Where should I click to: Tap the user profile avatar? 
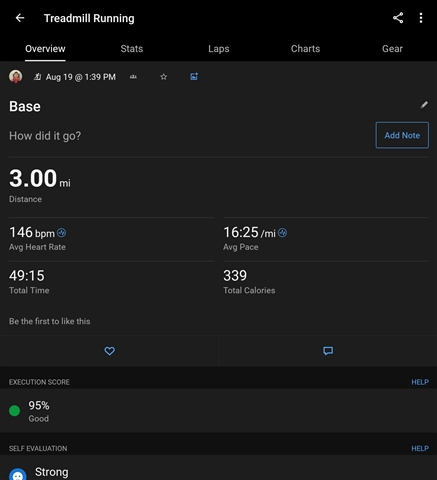pyautogui.click(x=16, y=77)
